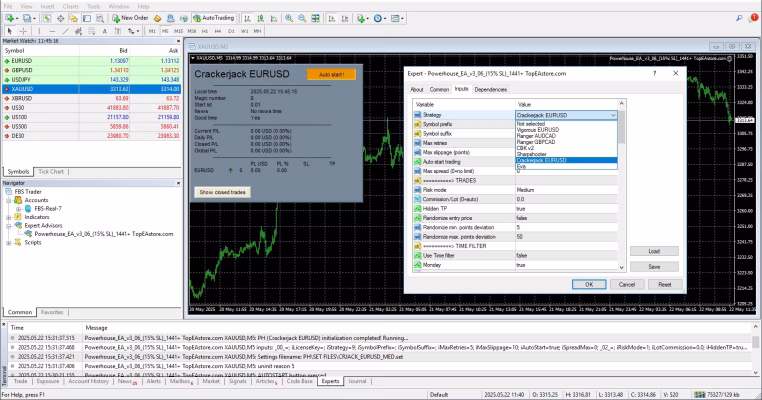Switch chart to line chart icon

tap(274, 18)
